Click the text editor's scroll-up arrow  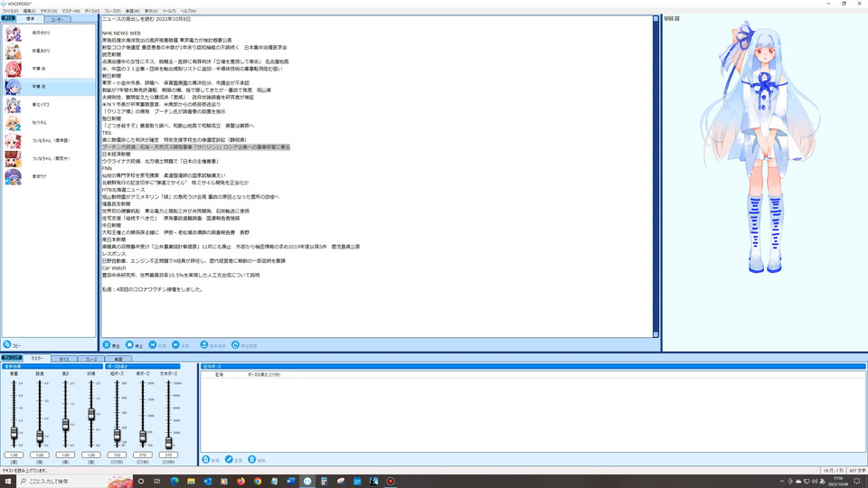pos(656,19)
